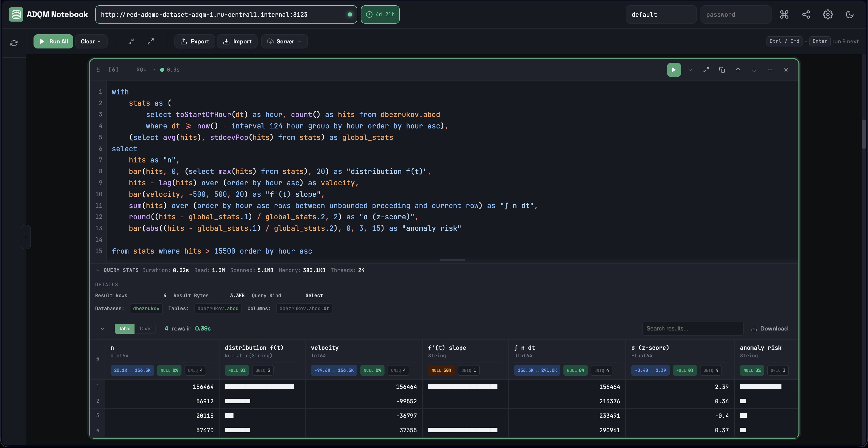Open settings gear icon
868x448 pixels.
pos(828,14)
